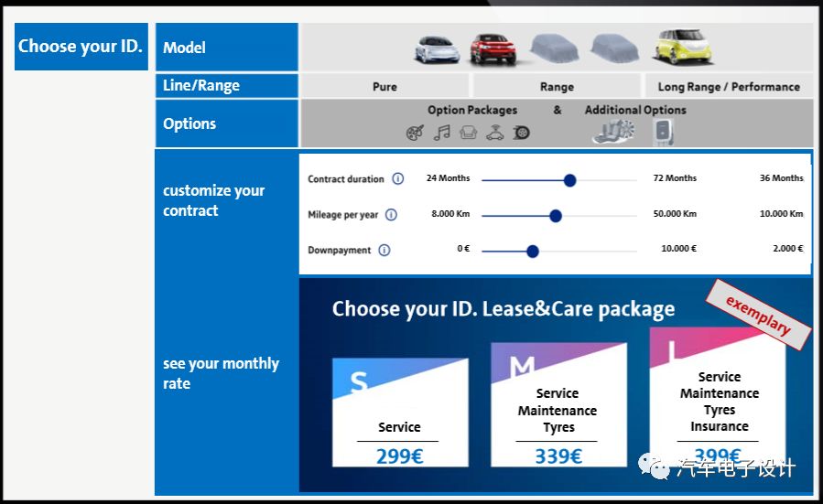This screenshot has height=504, width=823.
Task: Click the 10.000 Km selected value
Action: (x=782, y=214)
